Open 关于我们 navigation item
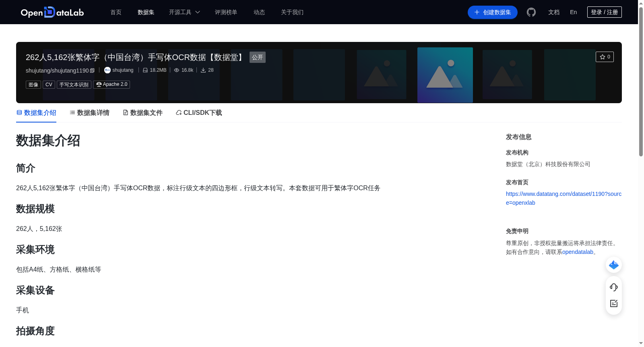644x347 pixels. point(292,12)
